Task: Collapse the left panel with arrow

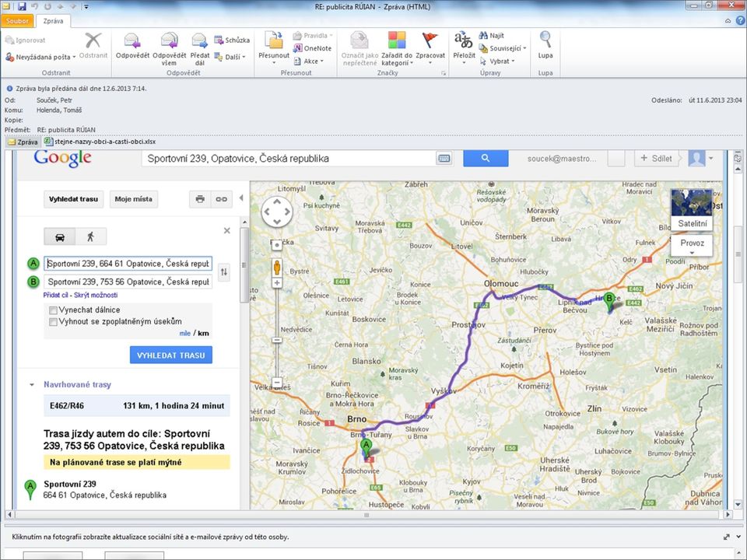Action: [x=241, y=198]
